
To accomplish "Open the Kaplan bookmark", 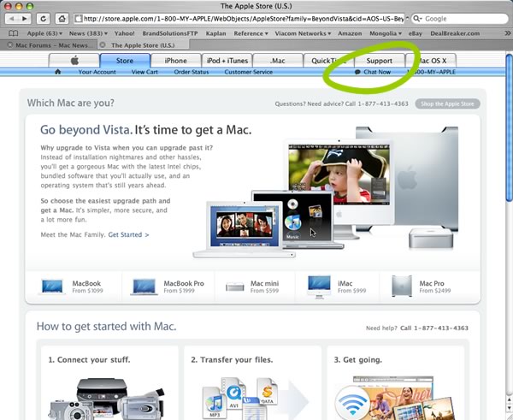I will [215, 33].
